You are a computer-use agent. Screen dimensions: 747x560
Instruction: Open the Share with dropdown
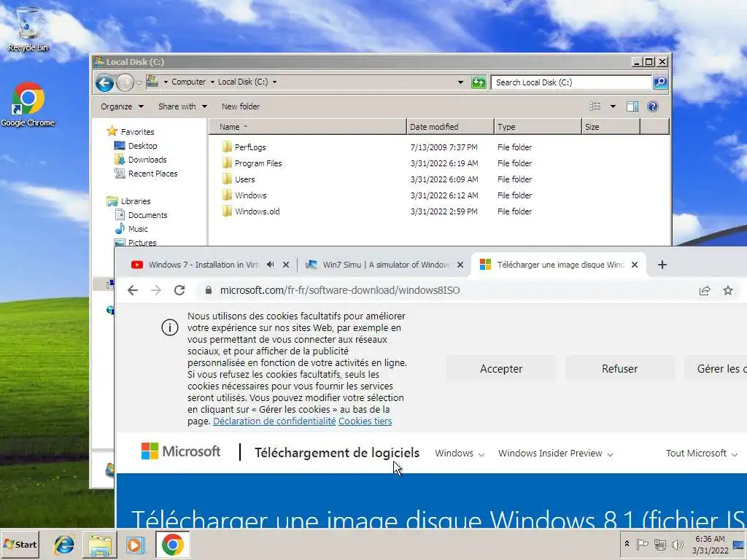tap(182, 106)
